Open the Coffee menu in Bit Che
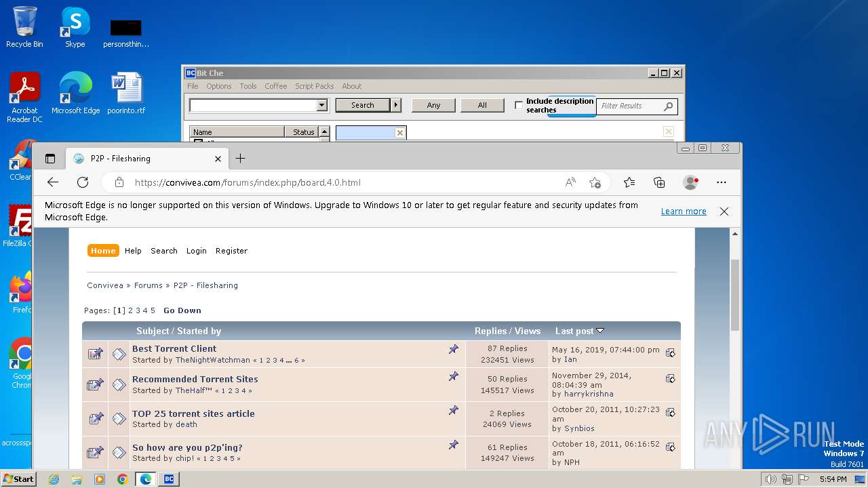 275,86
